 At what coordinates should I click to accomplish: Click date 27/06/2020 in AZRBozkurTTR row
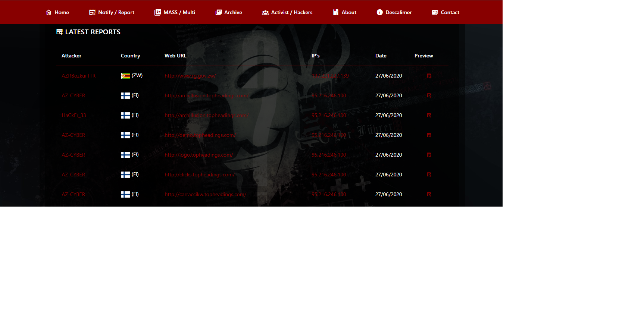[x=389, y=76]
